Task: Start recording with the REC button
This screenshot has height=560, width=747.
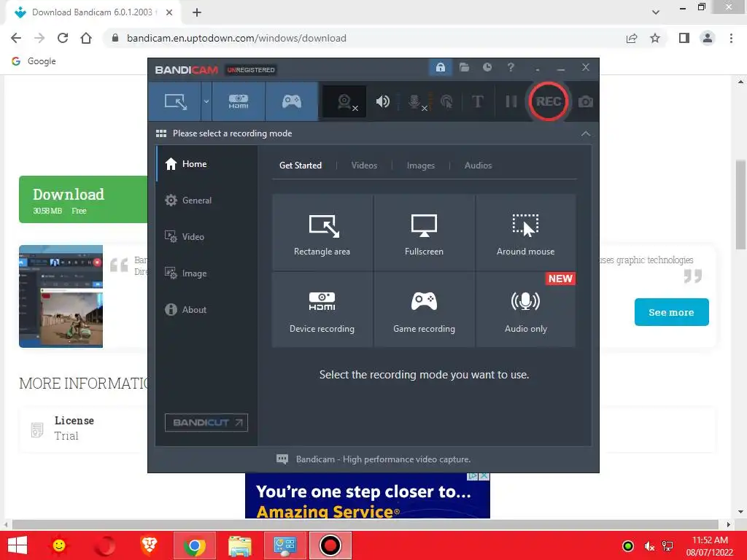Action: [549, 101]
